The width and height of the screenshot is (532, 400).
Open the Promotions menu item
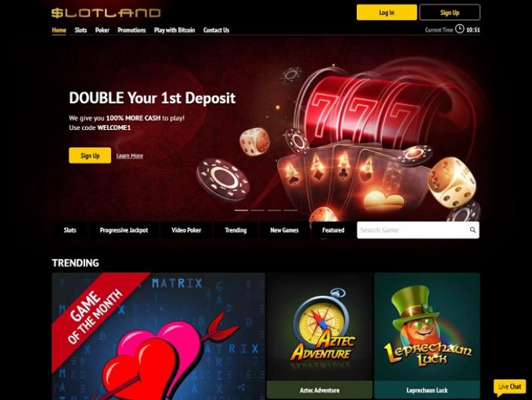(x=131, y=30)
